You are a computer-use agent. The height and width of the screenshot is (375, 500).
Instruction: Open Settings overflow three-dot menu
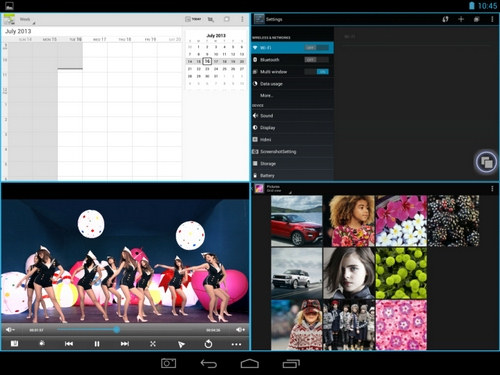tap(492, 19)
